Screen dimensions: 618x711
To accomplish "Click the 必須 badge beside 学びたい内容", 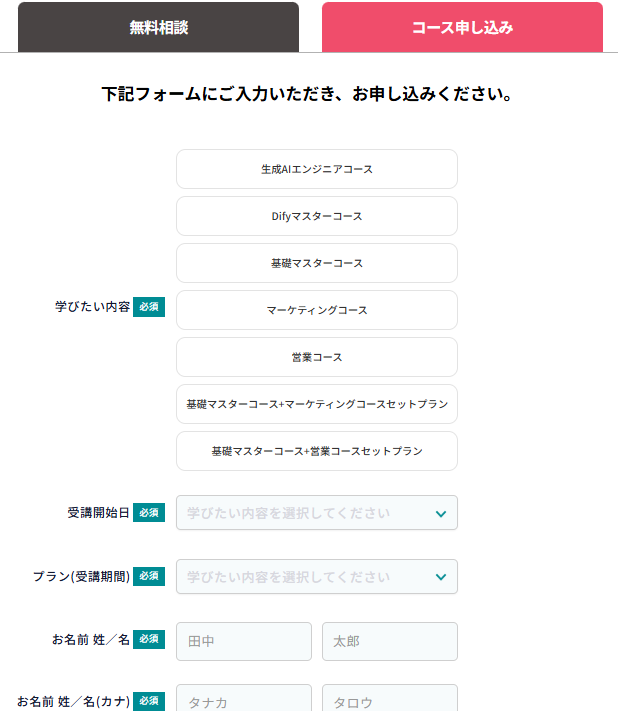I will [149, 307].
